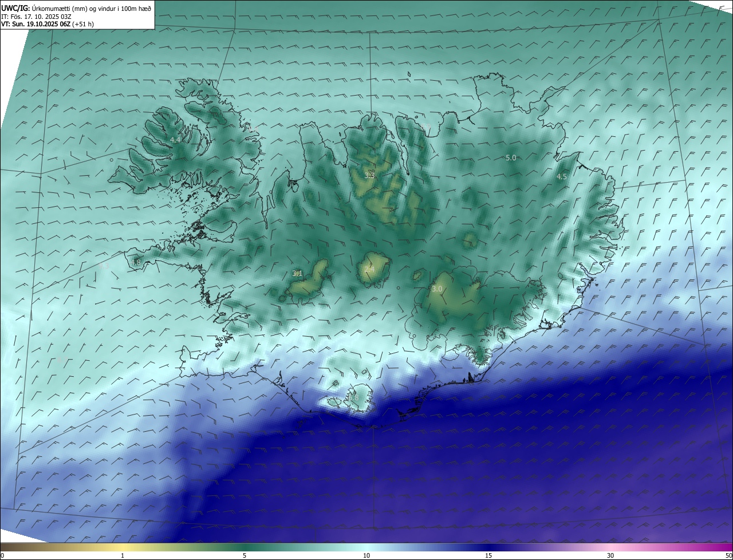Click the '(+51 h)' forecast offset text

83,24
